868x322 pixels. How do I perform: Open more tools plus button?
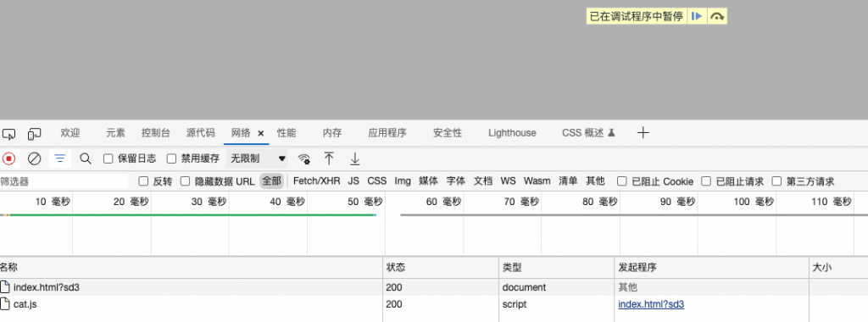(643, 133)
